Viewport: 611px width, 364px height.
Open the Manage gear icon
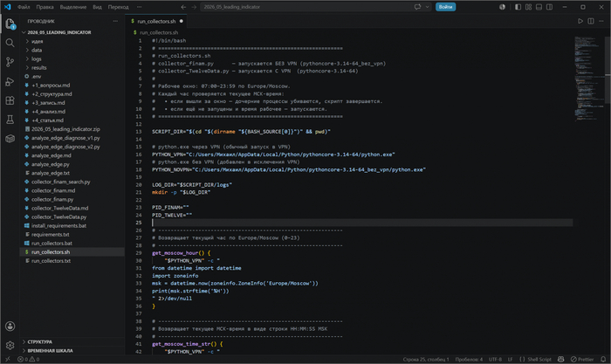[x=10, y=346]
